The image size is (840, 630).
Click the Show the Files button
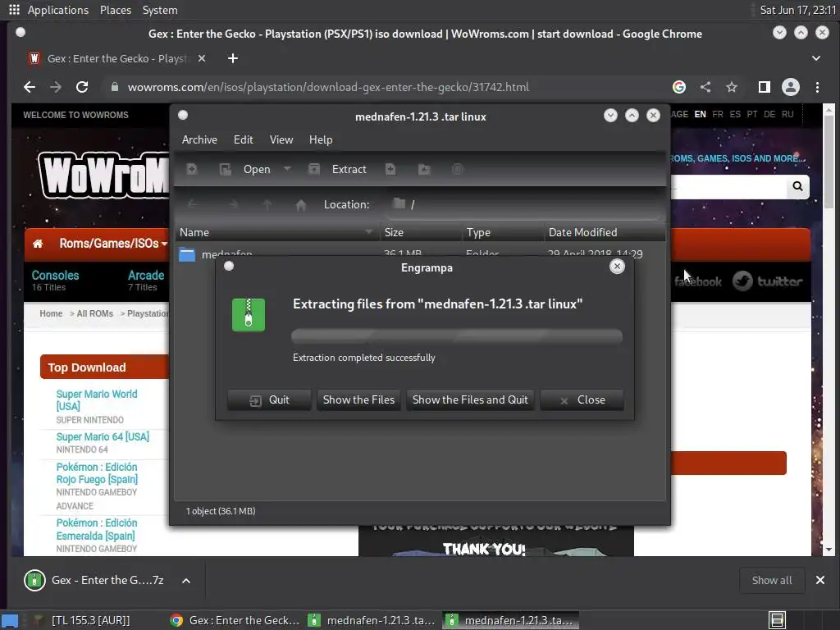358,400
